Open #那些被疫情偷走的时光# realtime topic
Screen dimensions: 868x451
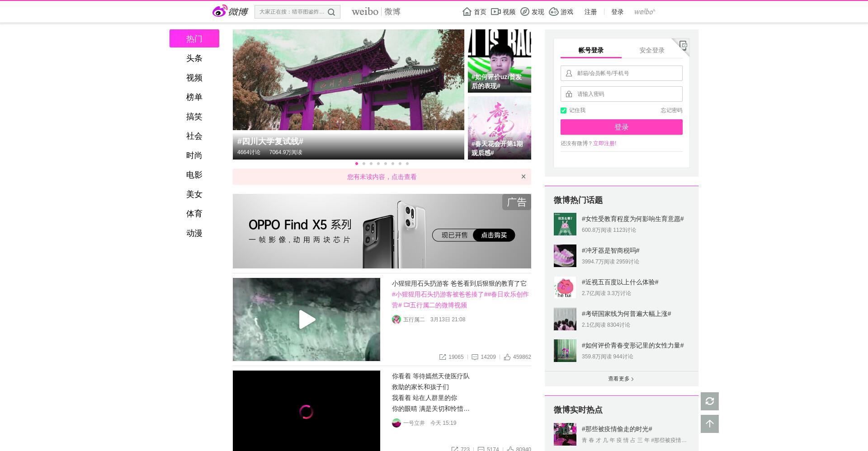click(617, 429)
